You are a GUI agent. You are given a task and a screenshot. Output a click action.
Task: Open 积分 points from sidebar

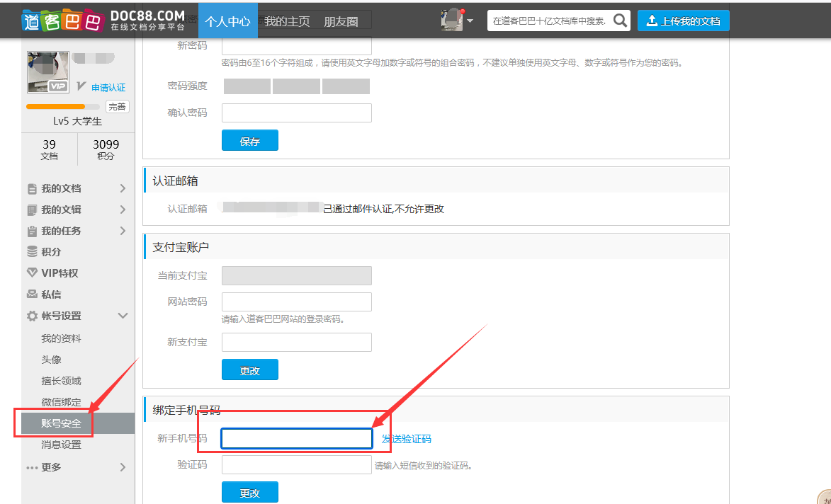[x=51, y=252]
